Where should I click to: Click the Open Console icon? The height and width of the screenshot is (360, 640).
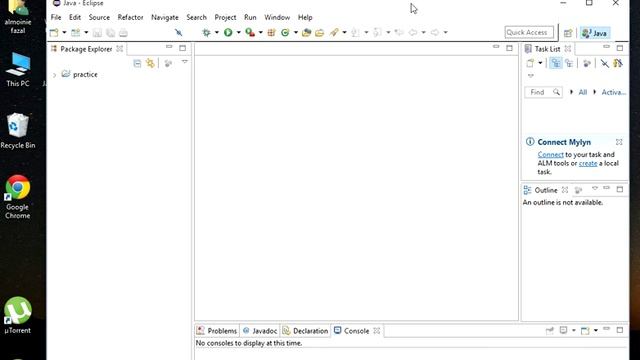pos(585,330)
